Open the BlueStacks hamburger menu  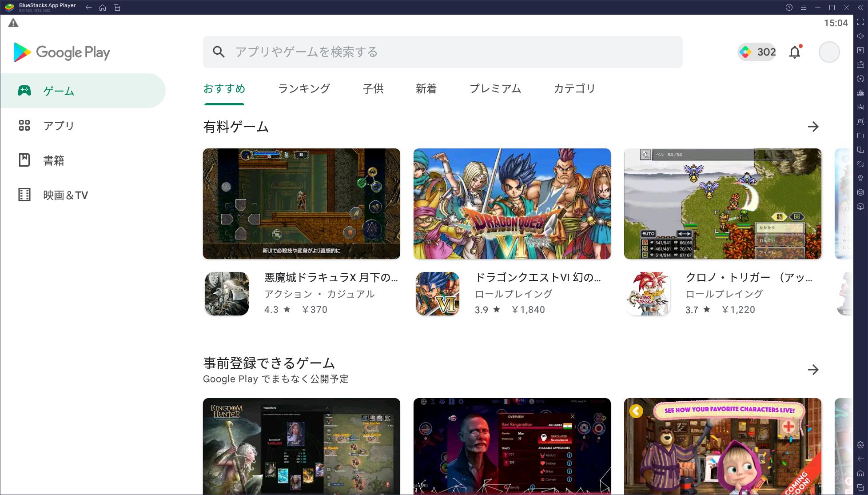click(x=803, y=7)
